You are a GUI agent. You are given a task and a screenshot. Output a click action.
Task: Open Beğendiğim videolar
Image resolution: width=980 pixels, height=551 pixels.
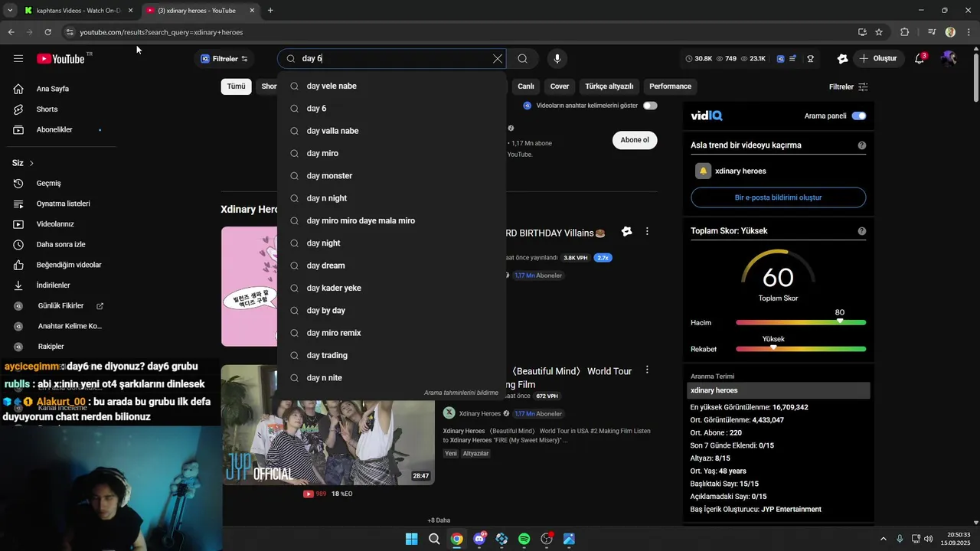tap(69, 265)
